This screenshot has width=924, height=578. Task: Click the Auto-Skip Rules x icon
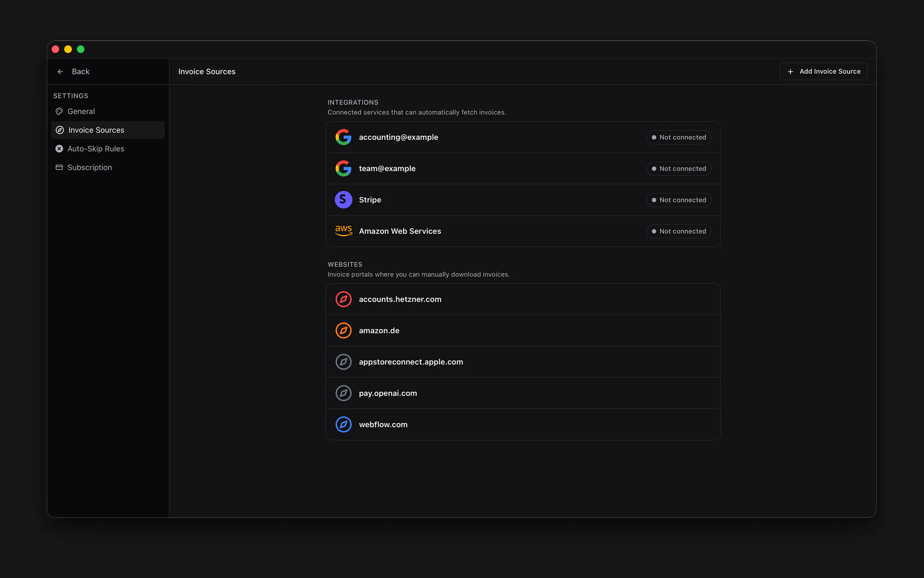point(59,149)
